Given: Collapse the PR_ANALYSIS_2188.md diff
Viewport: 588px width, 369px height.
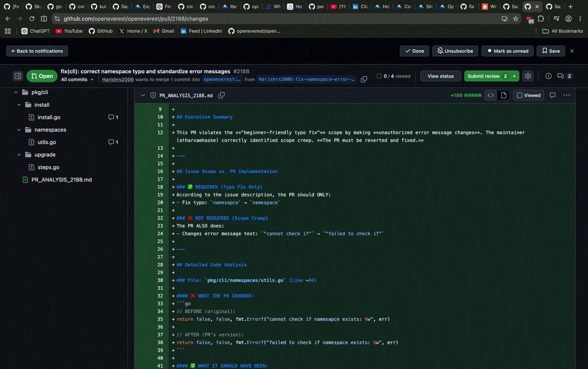Looking at the screenshot, I should 143,96.
